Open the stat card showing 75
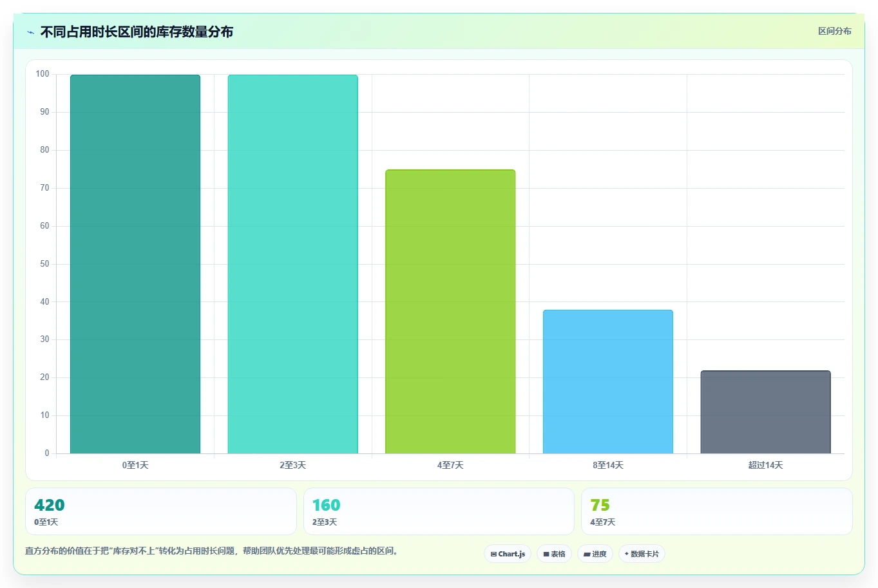Viewport: 878px width, 588px height. 716,511
